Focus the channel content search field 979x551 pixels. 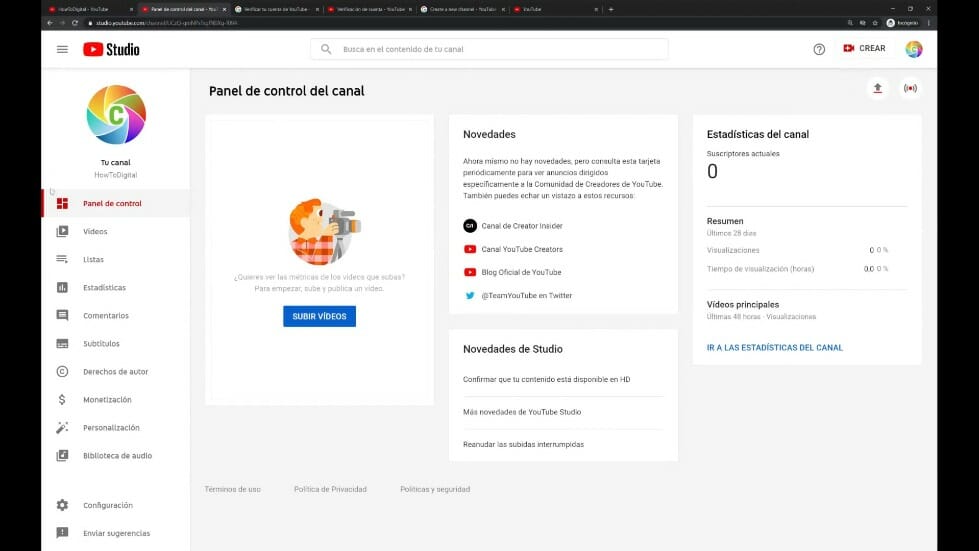[x=489, y=49]
